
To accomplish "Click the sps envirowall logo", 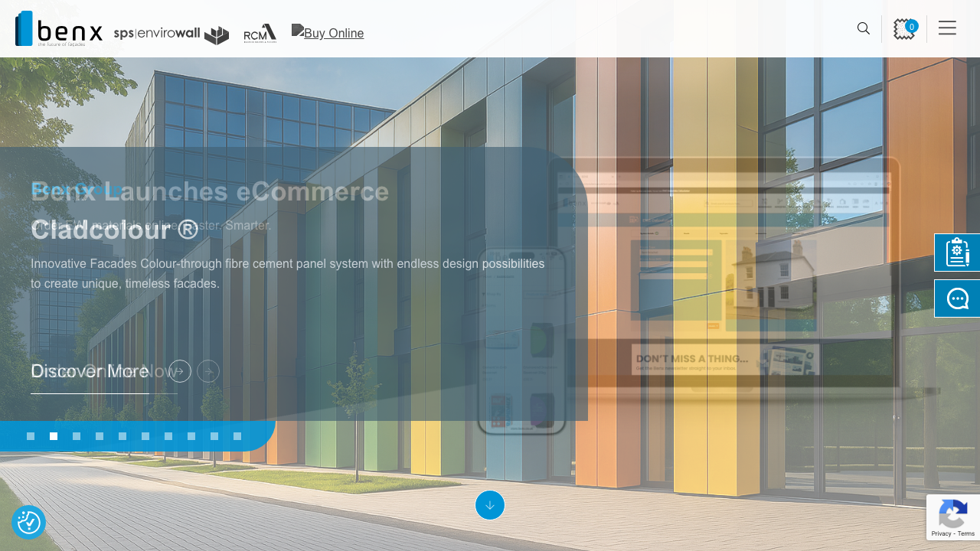I will click(171, 34).
